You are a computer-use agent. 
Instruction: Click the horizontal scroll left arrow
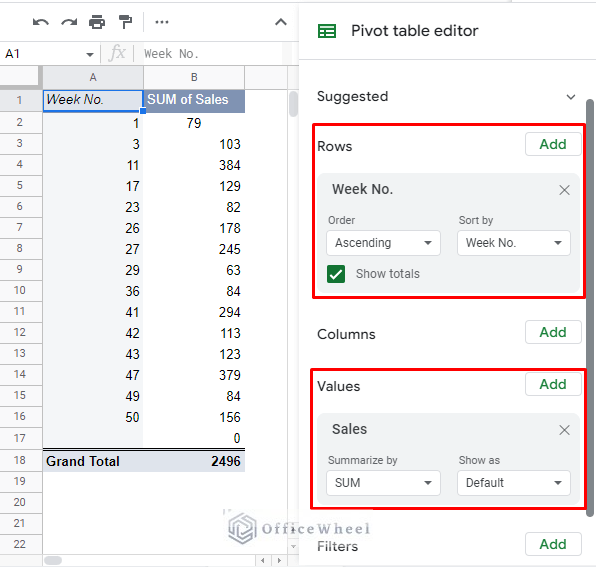[262, 560]
